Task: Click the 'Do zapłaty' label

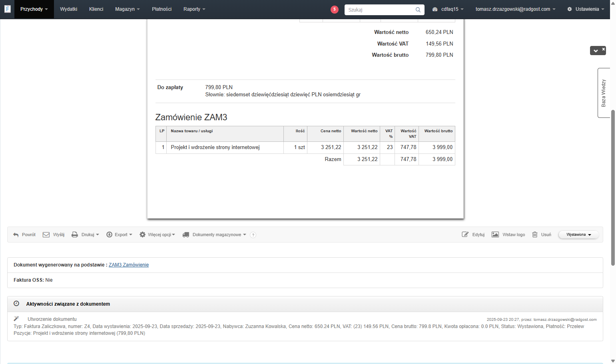Action: (x=170, y=87)
